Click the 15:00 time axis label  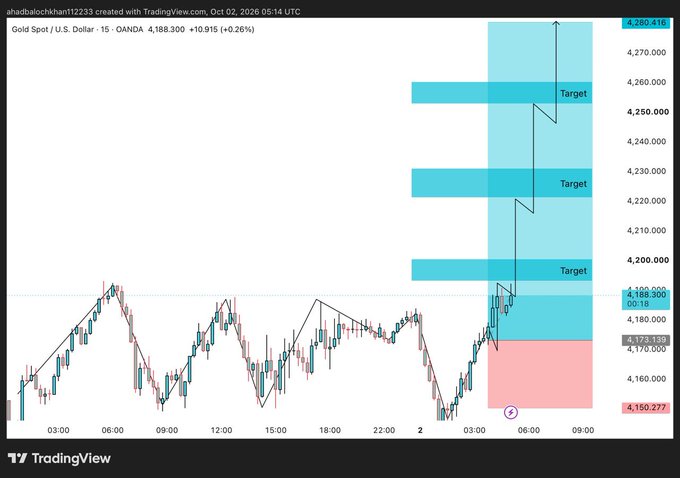click(x=276, y=430)
